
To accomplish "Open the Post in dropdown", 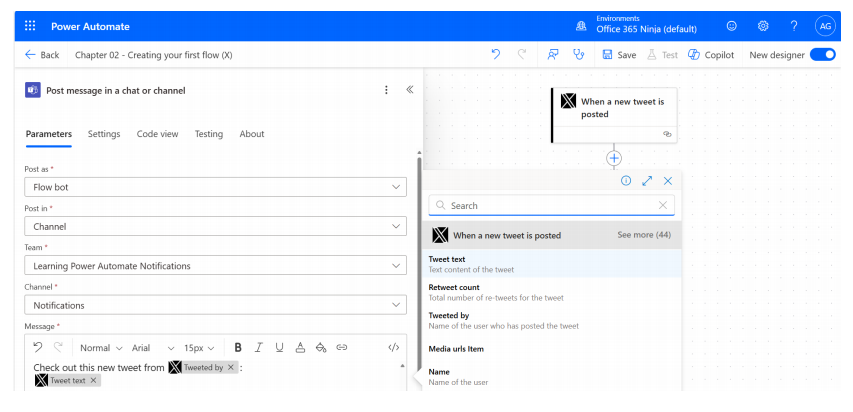I will [215, 226].
